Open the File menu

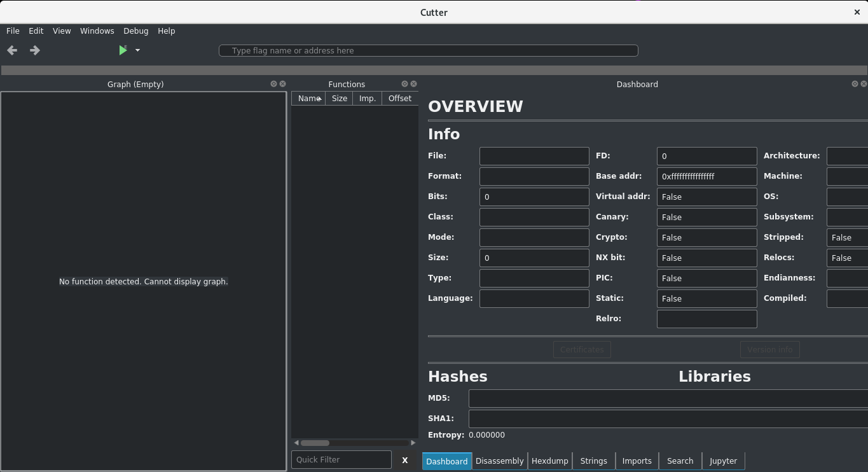[x=13, y=31]
